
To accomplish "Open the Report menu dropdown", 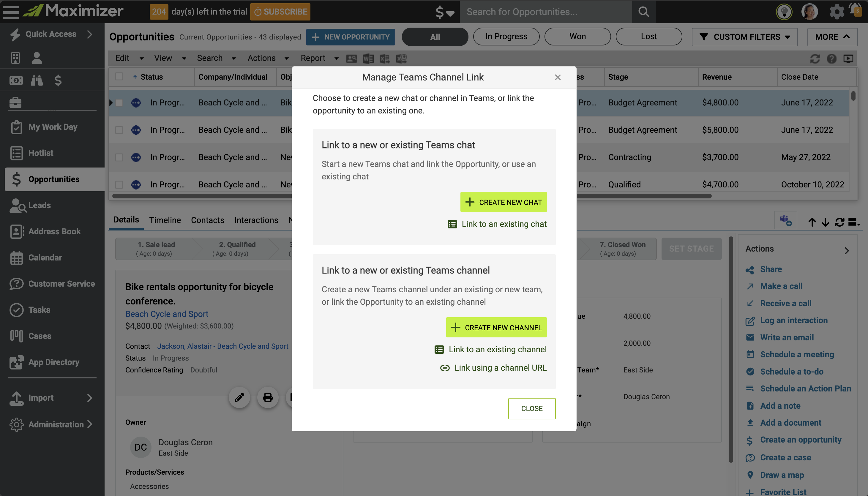I will click(x=320, y=58).
